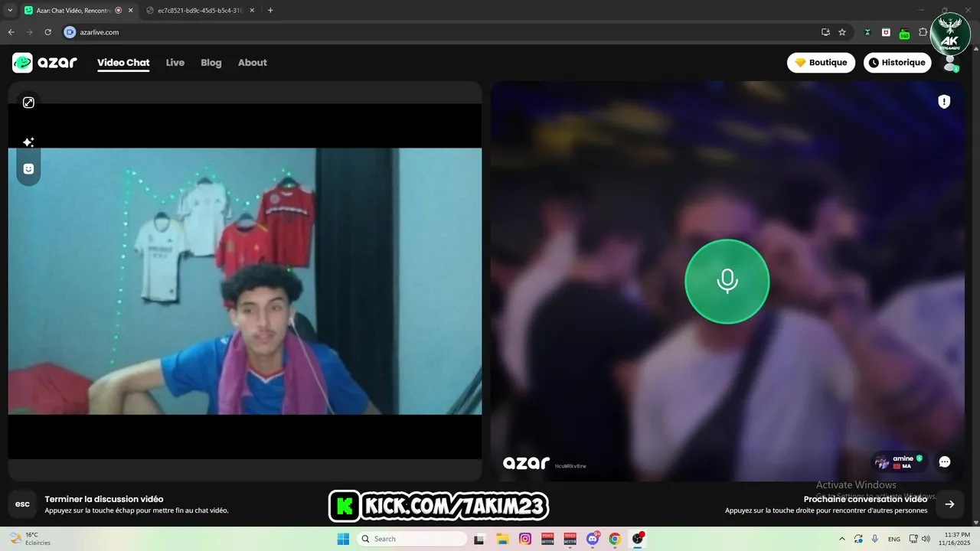Open the tab search dropdown
This screenshot has height=551, width=980.
(10, 11)
